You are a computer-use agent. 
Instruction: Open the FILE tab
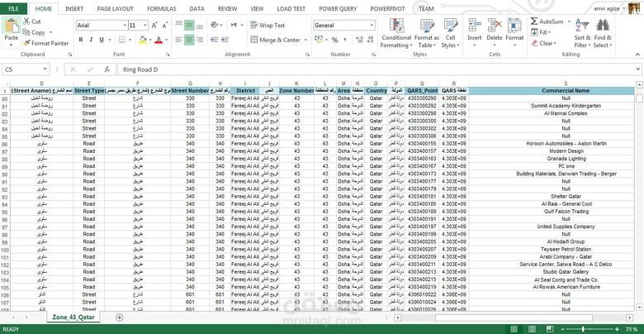coord(13,8)
